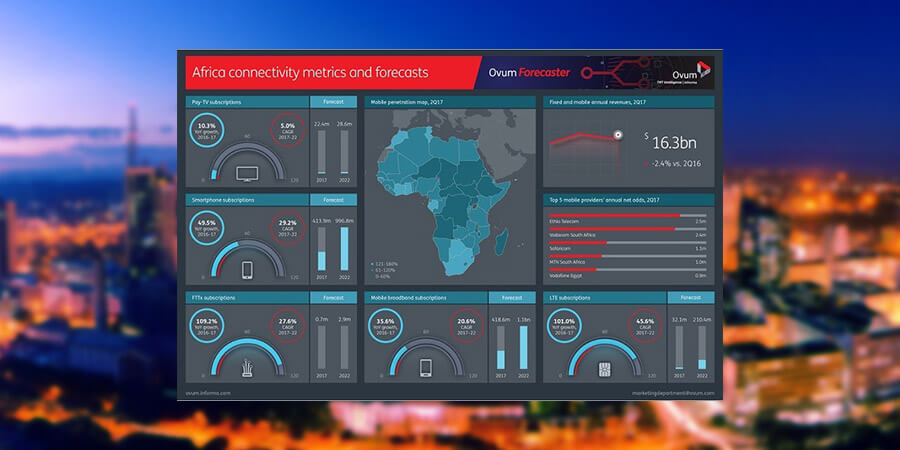Select the 27.6% CAGR circle
Screen dimensions: 900x450
click(x=288, y=325)
